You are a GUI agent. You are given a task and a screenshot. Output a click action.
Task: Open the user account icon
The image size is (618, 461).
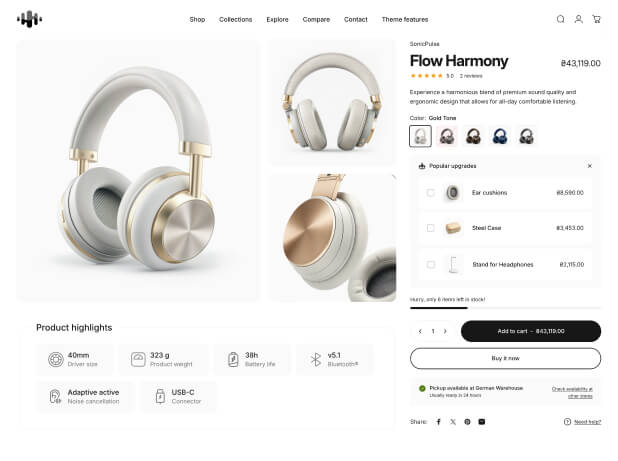coord(578,19)
